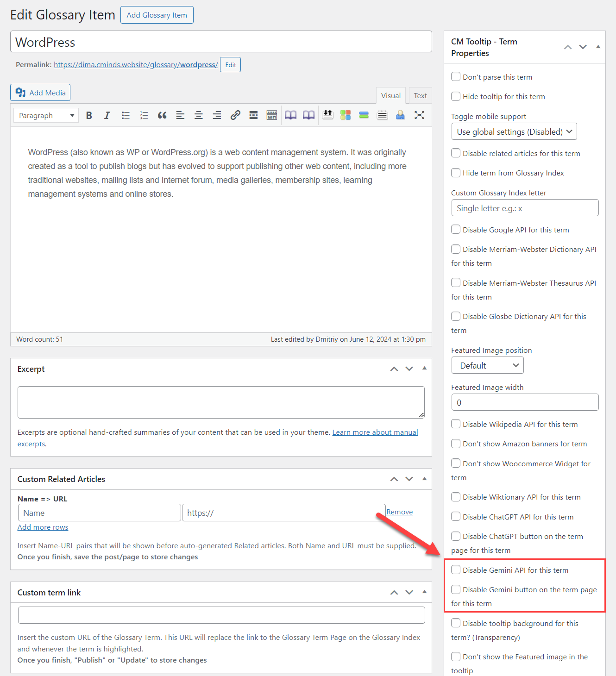Screen dimensions: 616x676
Task: Insert a numbered list
Action: pyautogui.click(x=144, y=115)
